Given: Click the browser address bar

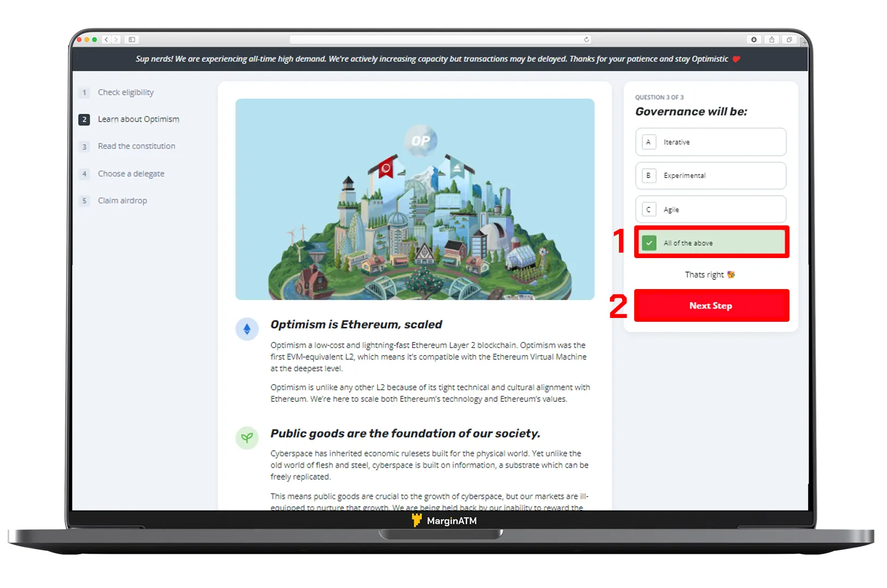Looking at the screenshot, I should click(x=440, y=40).
